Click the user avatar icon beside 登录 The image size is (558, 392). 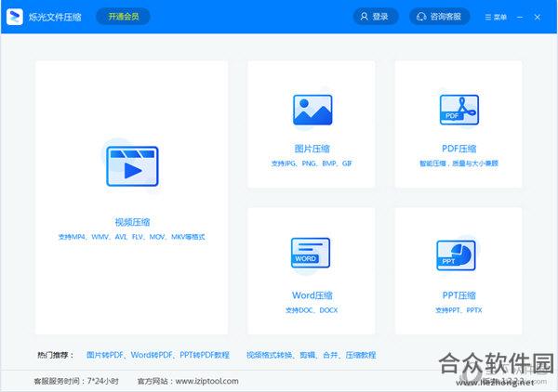pyautogui.click(x=364, y=17)
